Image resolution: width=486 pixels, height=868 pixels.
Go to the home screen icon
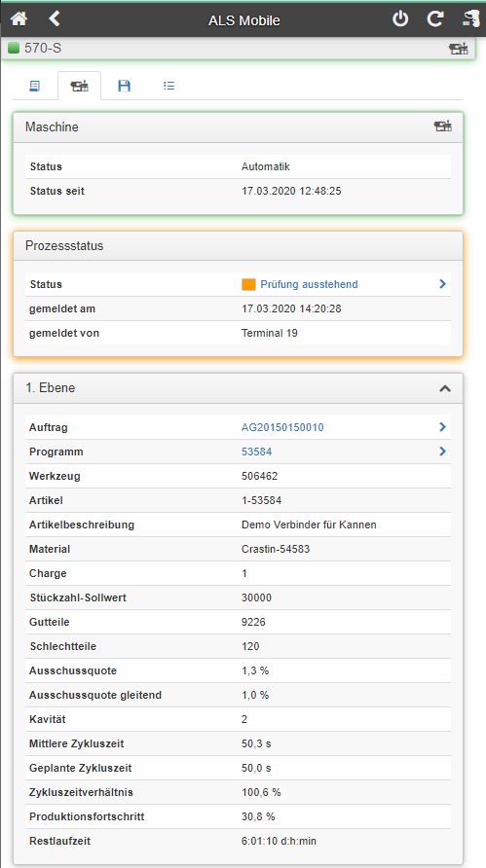(x=19, y=19)
